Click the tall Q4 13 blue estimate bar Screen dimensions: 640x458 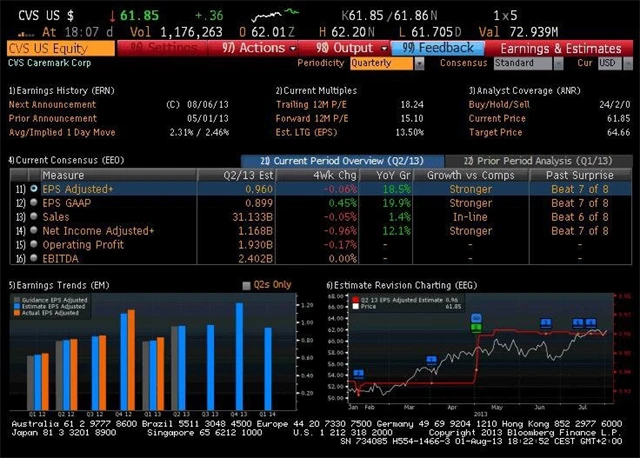239,356
